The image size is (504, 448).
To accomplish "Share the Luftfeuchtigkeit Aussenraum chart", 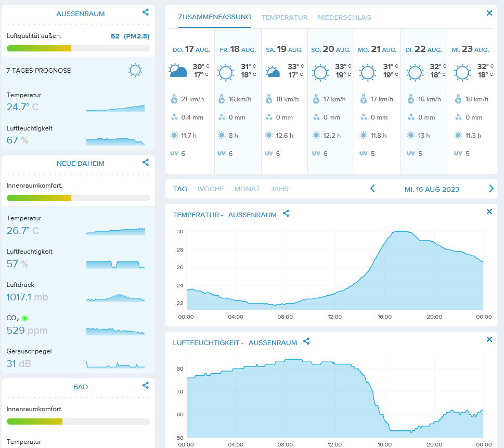I will (x=306, y=341).
